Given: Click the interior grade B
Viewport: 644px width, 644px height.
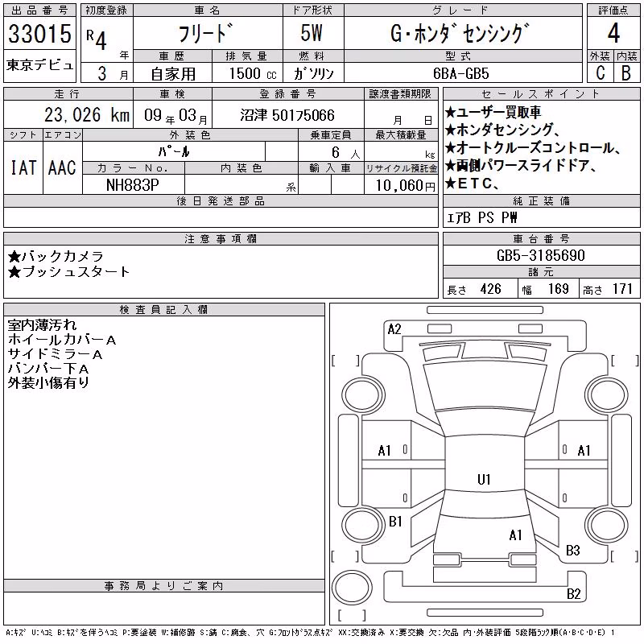Looking at the screenshot, I should (x=626, y=72).
